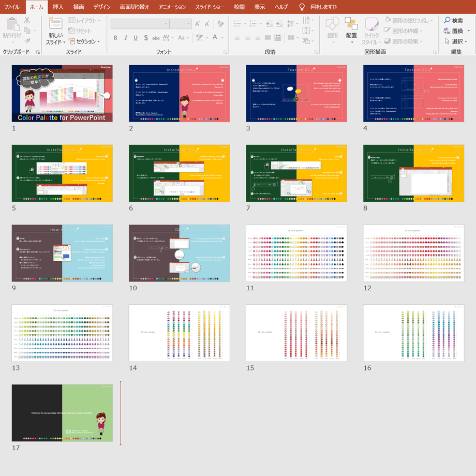The height and width of the screenshot is (476, 476).
Task: Open the AV character spacing tool
Action: [166, 38]
